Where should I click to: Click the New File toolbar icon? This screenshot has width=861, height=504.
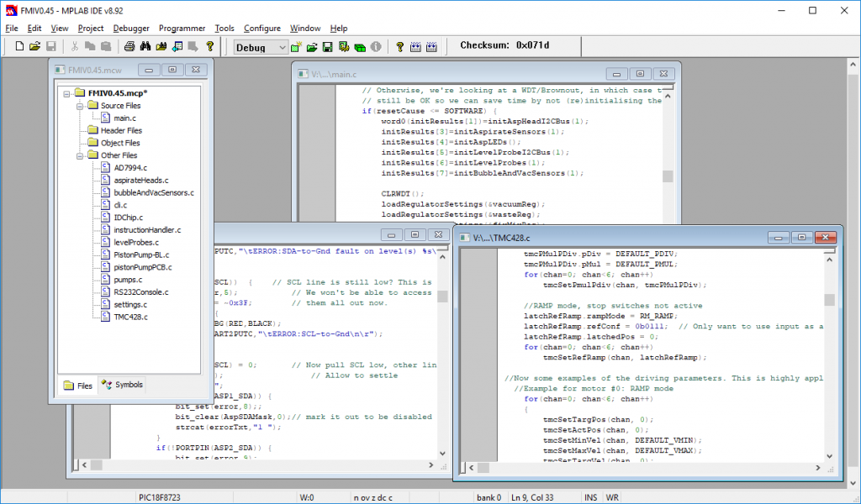[18, 47]
